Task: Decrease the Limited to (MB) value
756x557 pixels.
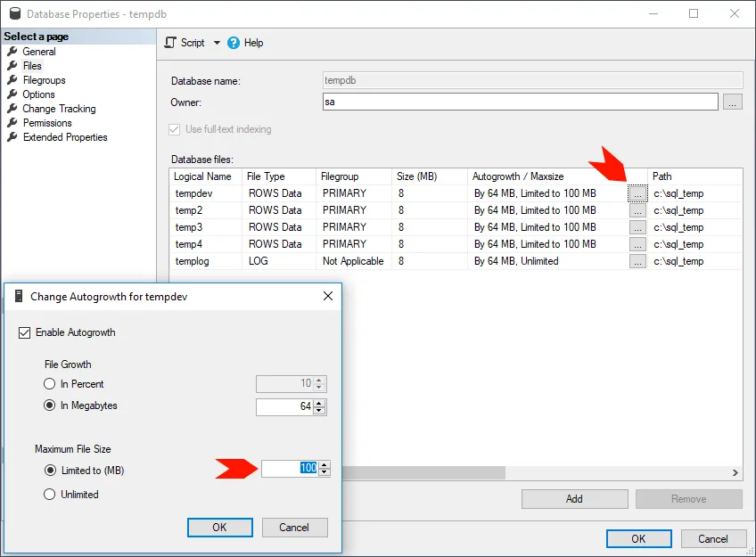Action: coord(325,472)
